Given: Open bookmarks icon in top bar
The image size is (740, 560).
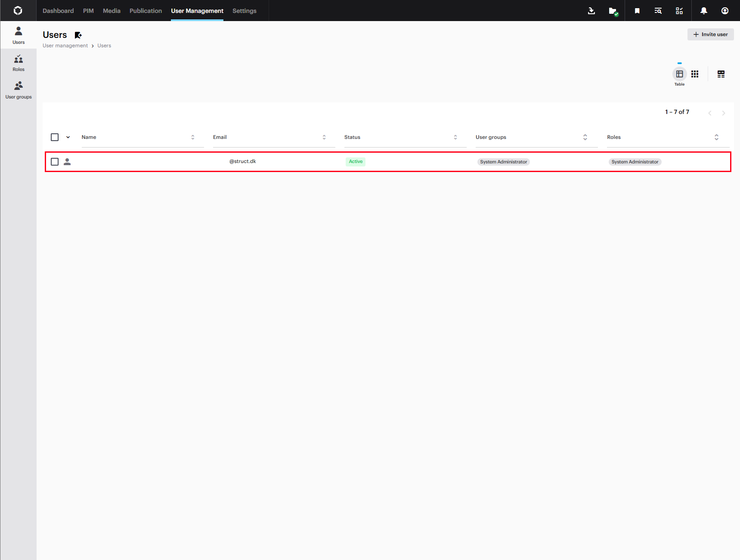Looking at the screenshot, I should [637, 11].
